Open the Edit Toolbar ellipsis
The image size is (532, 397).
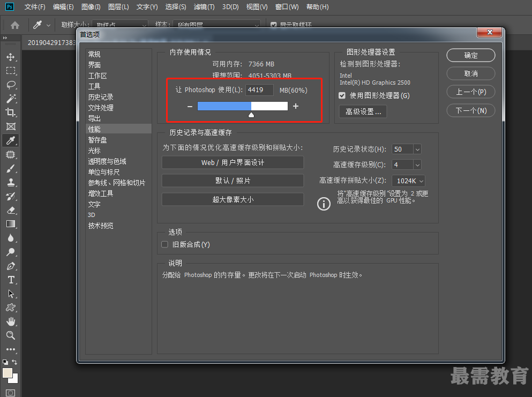point(11,349)
